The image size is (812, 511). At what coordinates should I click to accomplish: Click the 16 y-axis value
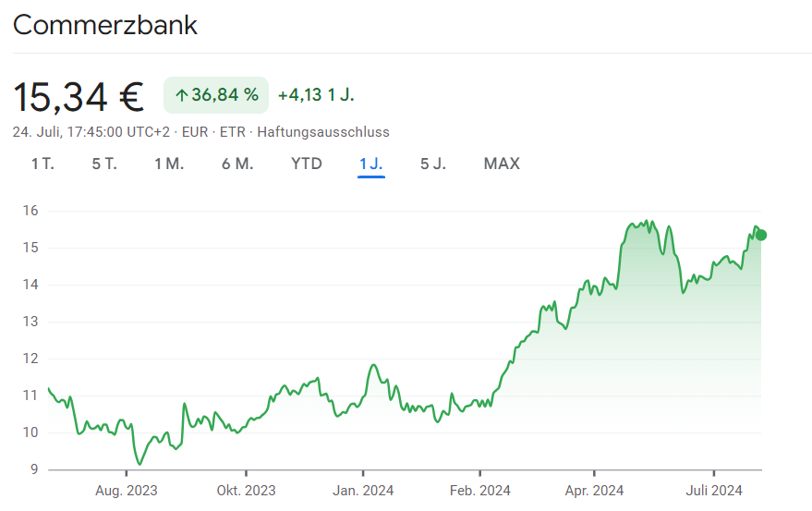30,211
